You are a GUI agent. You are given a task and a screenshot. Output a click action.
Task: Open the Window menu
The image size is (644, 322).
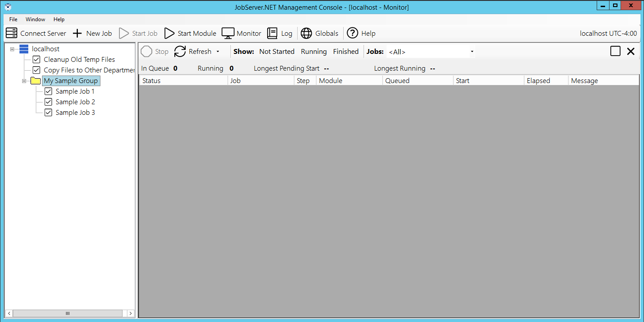[35, 19]
